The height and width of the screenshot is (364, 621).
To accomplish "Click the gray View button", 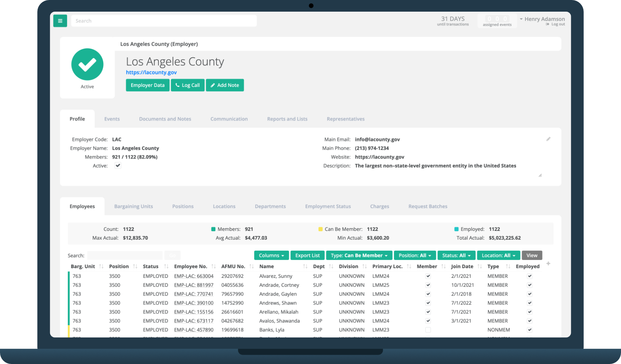I will [x=532, y=255].
